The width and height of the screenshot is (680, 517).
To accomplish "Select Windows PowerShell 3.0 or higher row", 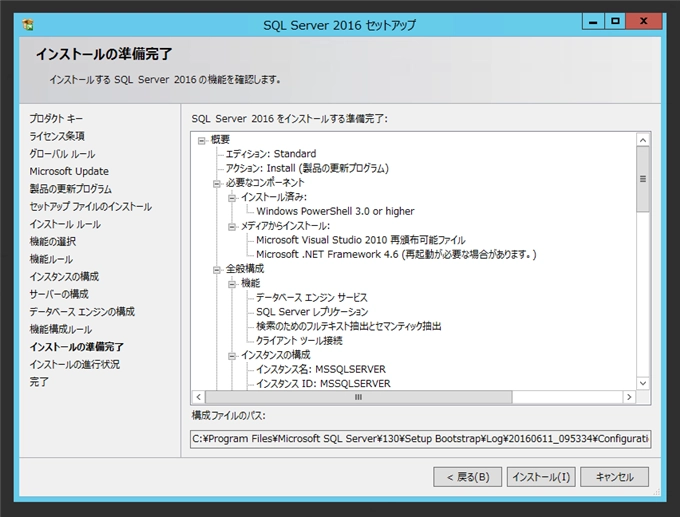I will (x=335, y=211).
